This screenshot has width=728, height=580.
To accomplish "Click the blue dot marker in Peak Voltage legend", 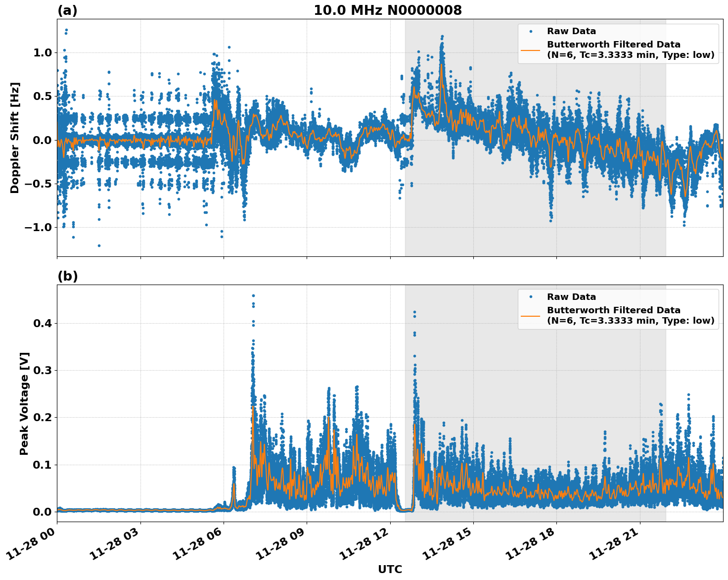I will (x=531, y=297).
